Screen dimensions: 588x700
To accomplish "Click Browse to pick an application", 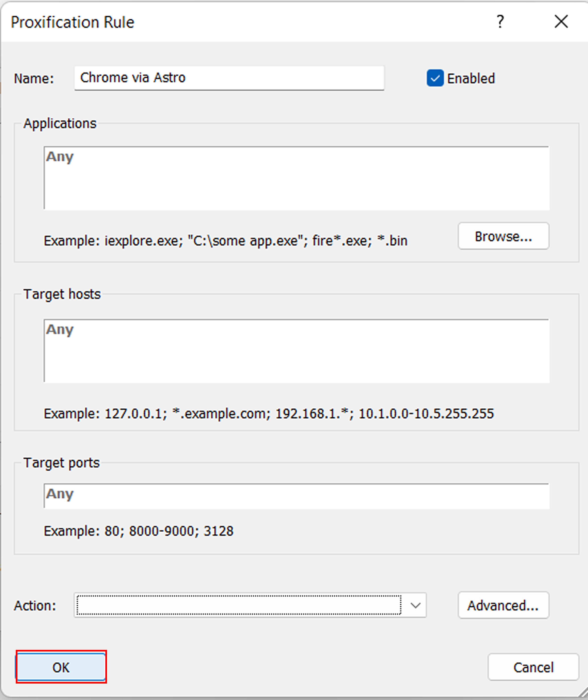I will pos(503,236).
